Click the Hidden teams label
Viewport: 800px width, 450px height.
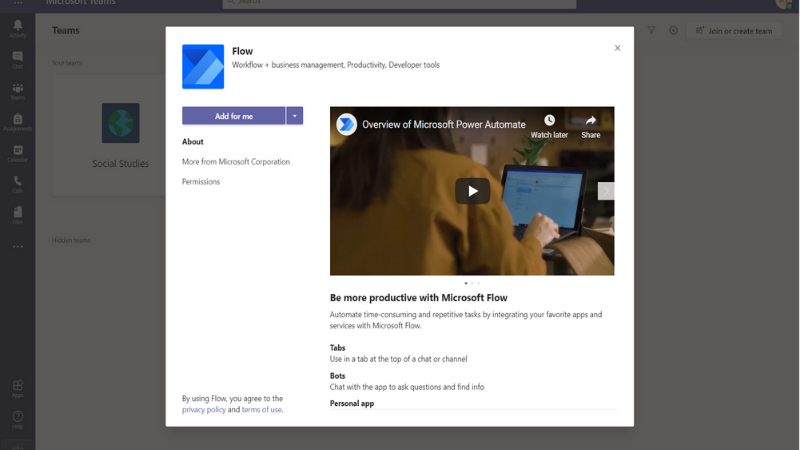point(71,240)
